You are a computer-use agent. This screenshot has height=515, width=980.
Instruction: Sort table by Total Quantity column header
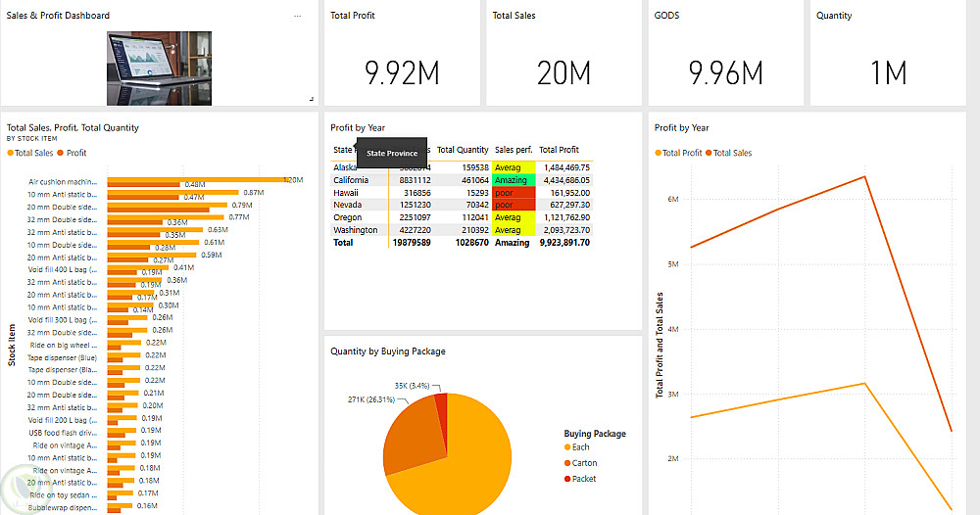pos(463,150)
